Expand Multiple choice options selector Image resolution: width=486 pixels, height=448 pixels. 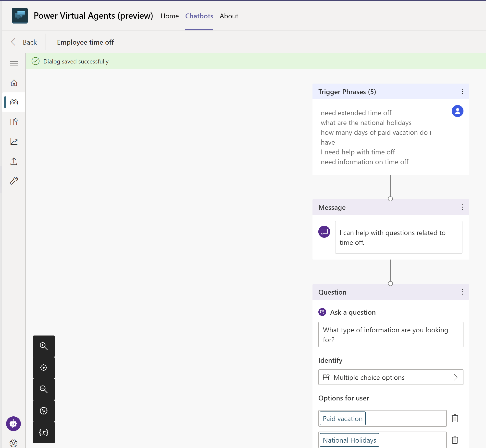pyautogui.click(x=390, y=377)
